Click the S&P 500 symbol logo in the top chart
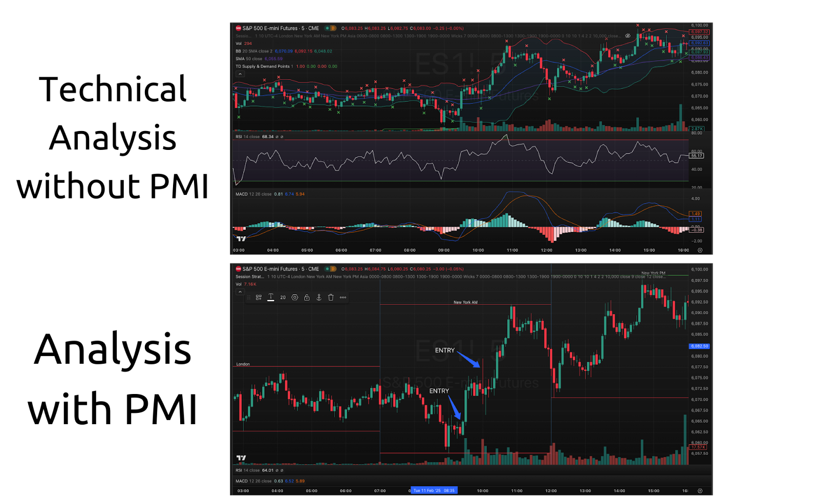The width and height of the screenshot is (819, 504). point(239,28)
